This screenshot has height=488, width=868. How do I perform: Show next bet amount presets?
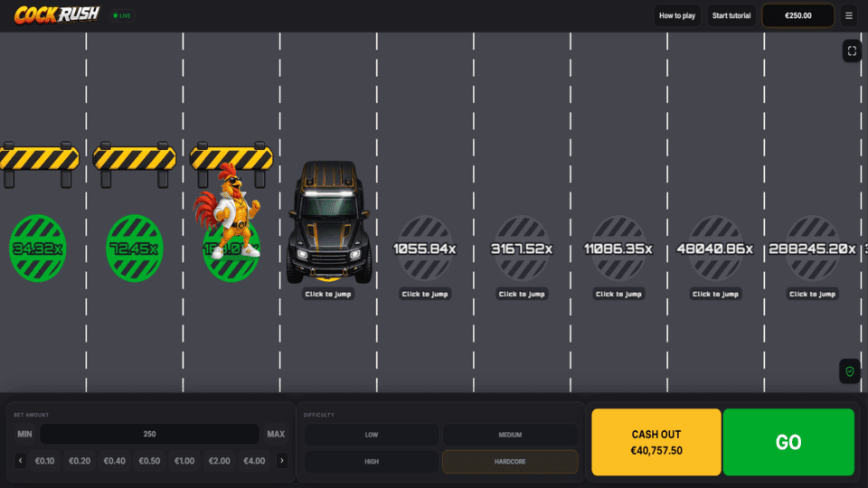(282, 460)
